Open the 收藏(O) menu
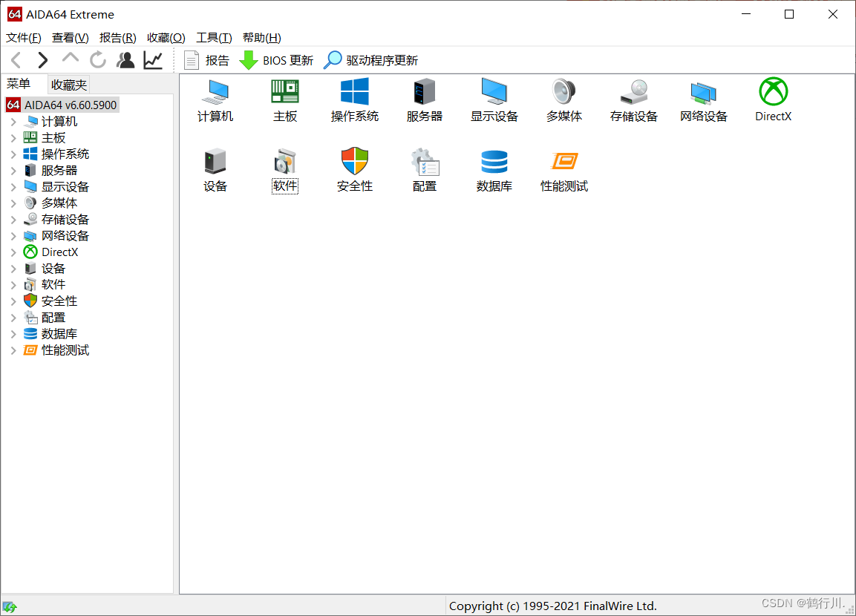This screenshot has width=856, height=616. (x=166, y=38)
